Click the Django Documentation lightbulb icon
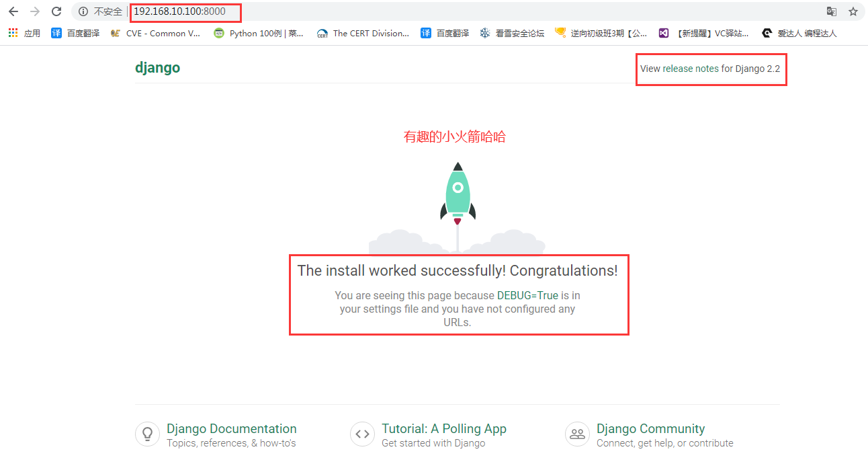The image size is (868, 466). (147, 434)
